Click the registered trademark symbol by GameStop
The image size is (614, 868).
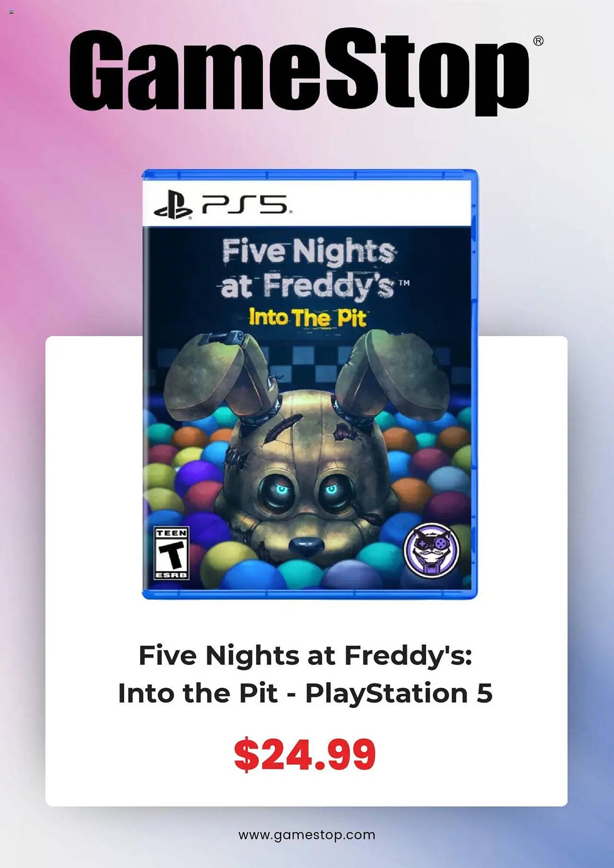tap(538, 41)
